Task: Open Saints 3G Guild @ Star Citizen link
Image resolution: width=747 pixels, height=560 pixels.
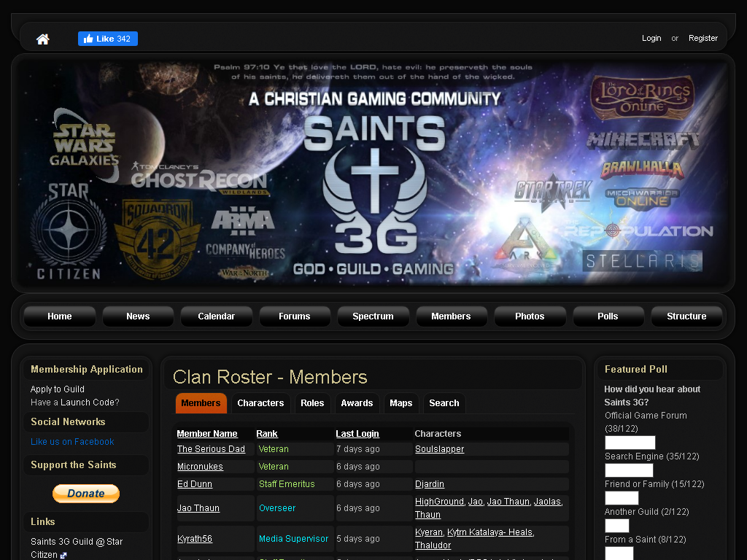Action: tap(77, 548)
